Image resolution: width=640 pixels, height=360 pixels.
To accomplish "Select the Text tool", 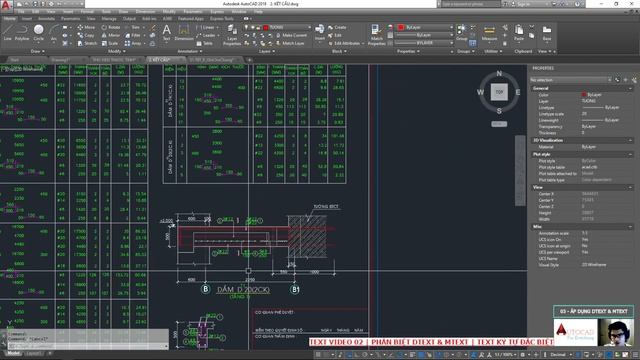I will click(167, 32).
